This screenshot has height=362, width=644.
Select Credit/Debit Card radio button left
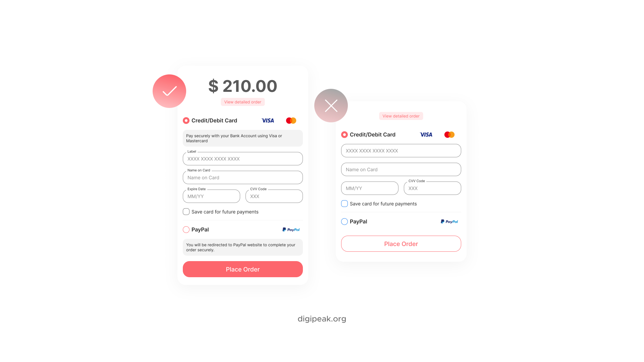[x=186, y=121]
